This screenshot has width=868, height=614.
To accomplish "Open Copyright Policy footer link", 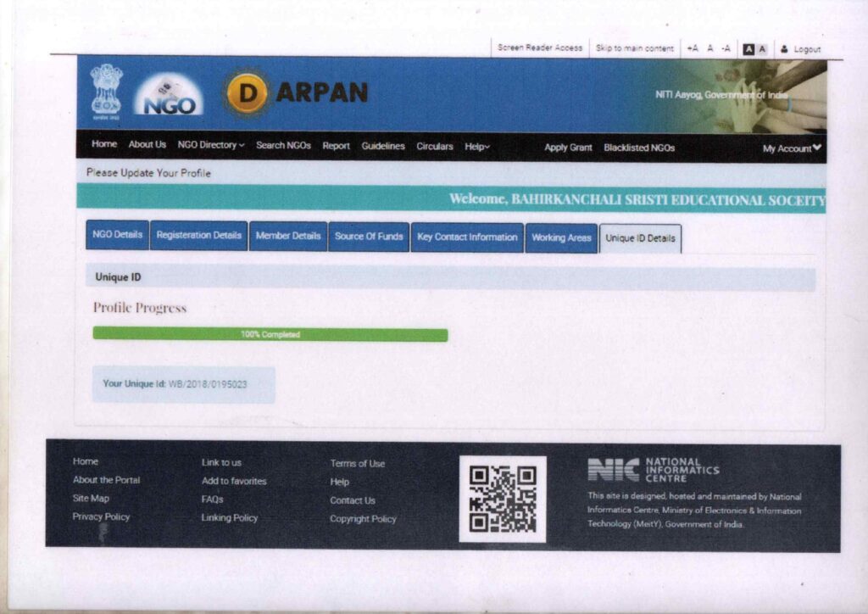I will (363, 519).
